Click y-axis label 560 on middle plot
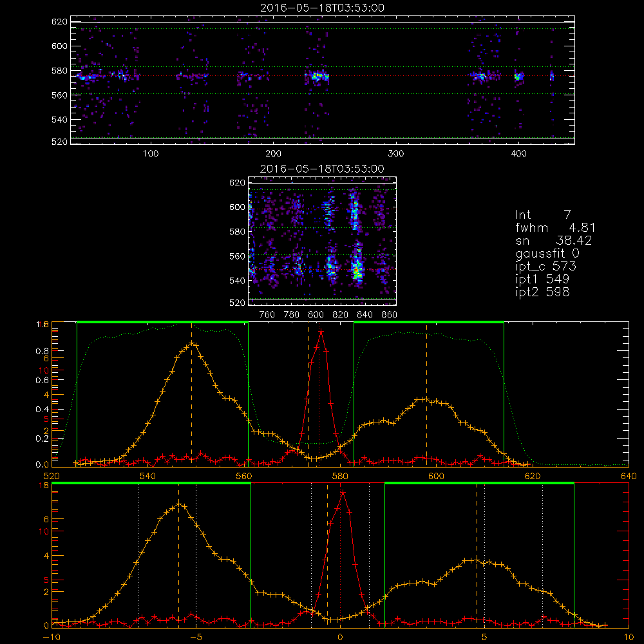The height and width of the screenshot is (644, 644). [238, 256]
